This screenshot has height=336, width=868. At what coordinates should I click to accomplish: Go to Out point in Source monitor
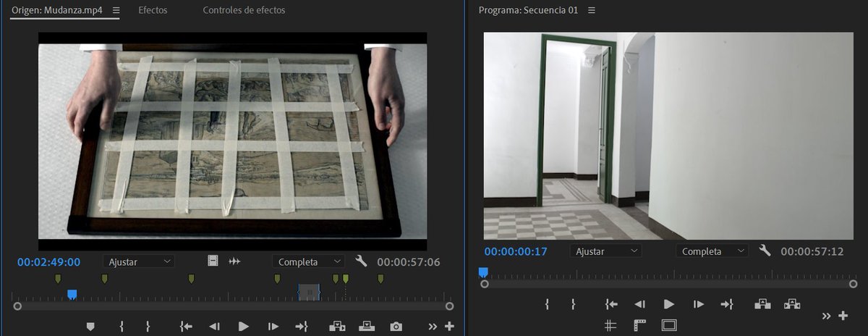(x=302, y=327)
